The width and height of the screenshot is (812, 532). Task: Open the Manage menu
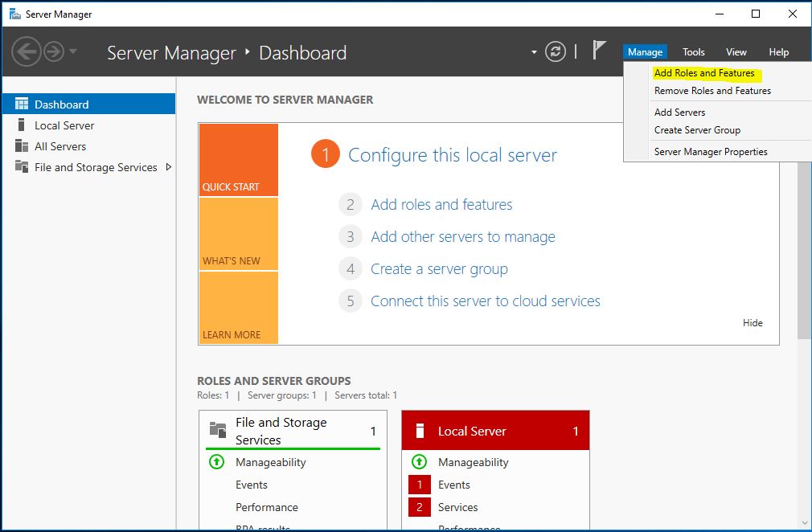[645, 52]
